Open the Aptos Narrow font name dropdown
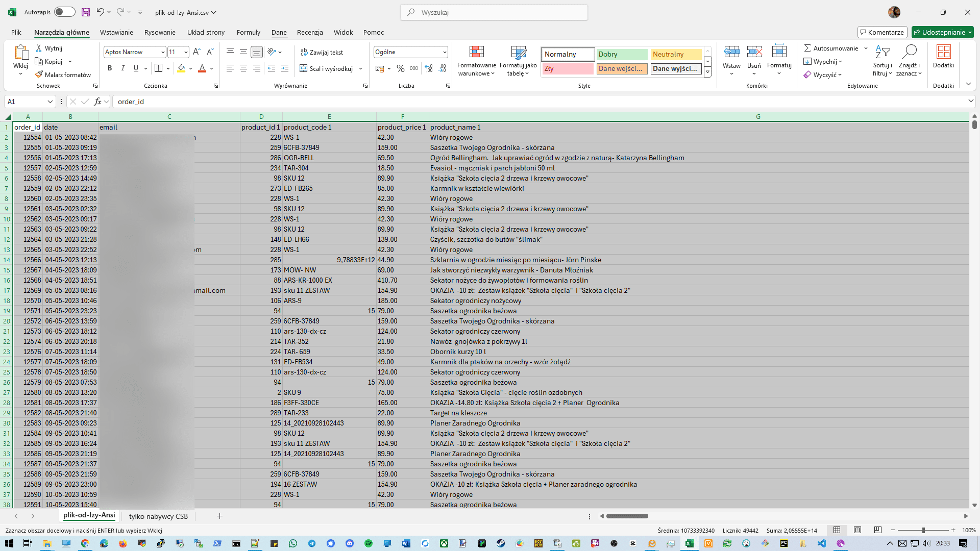 pyautogui.click(x=163, y=52)
